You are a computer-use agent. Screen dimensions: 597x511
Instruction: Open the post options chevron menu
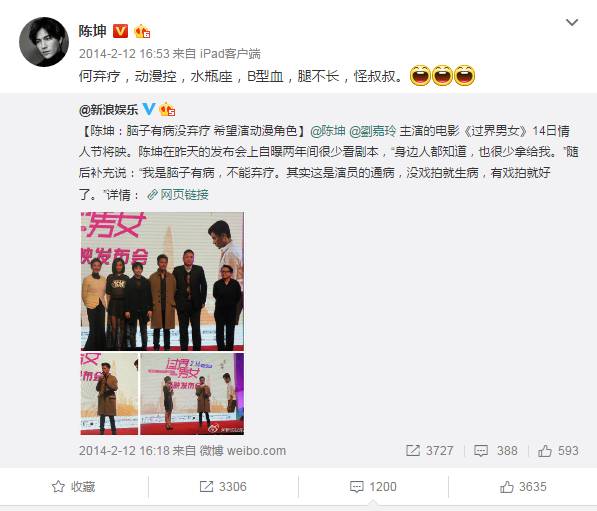[572, 22]
